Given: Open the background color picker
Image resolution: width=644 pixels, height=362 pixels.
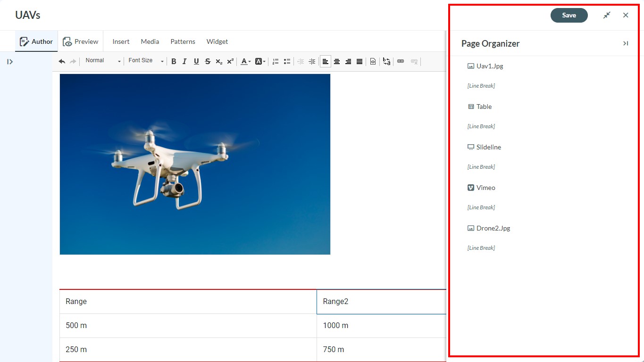Looking at the screenshot, I should (260, 61).
